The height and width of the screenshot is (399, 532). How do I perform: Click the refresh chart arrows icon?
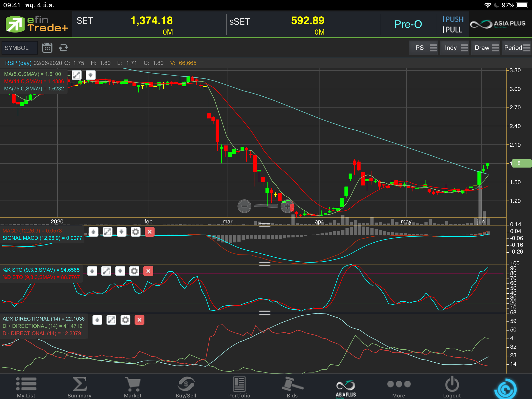click(x=63, y=48)
